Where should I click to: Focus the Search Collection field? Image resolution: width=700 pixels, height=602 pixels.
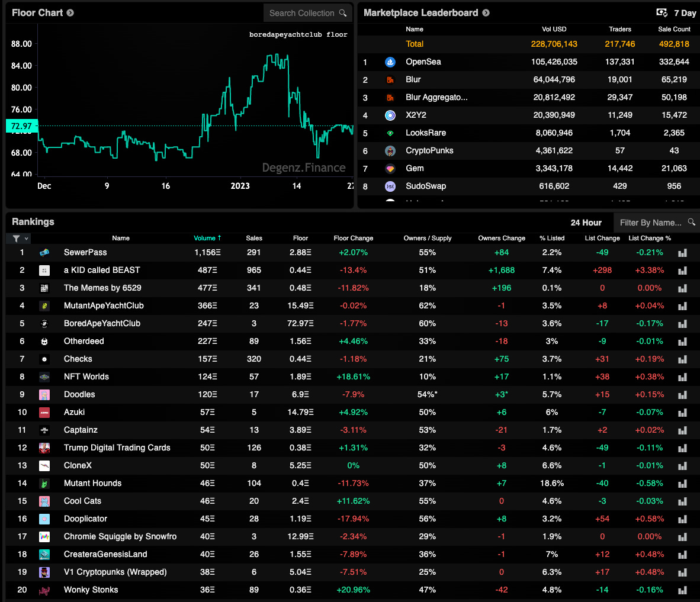tap(307, 13)
